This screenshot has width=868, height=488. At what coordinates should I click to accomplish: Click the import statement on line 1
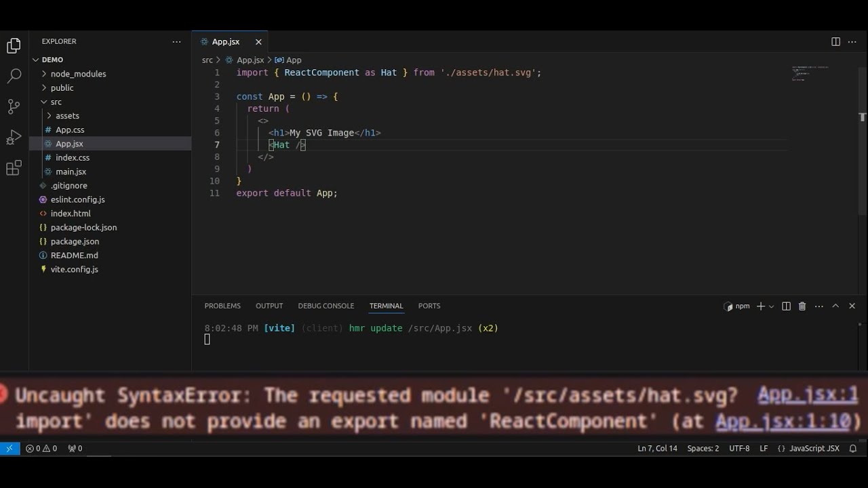pos(389,73)
